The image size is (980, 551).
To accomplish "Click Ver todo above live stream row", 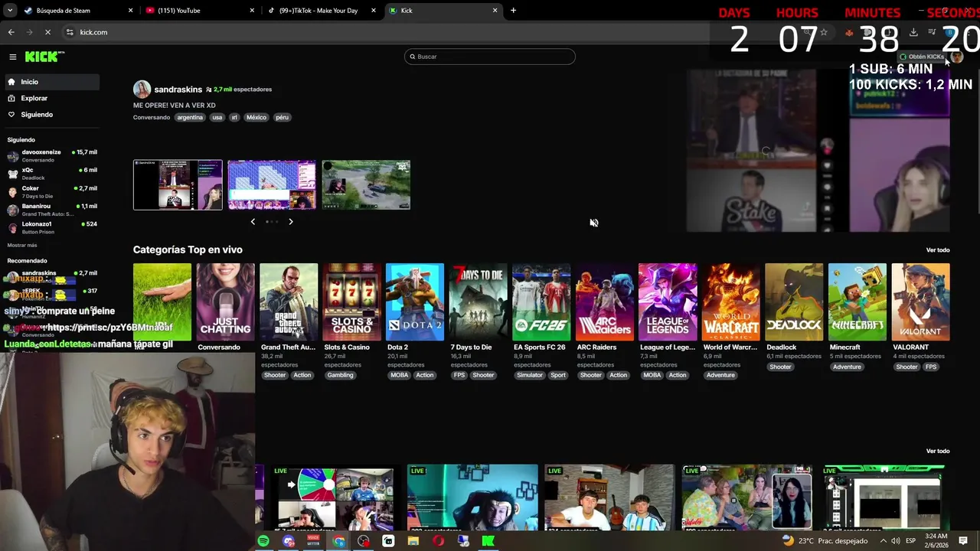I will coord(938,452).
